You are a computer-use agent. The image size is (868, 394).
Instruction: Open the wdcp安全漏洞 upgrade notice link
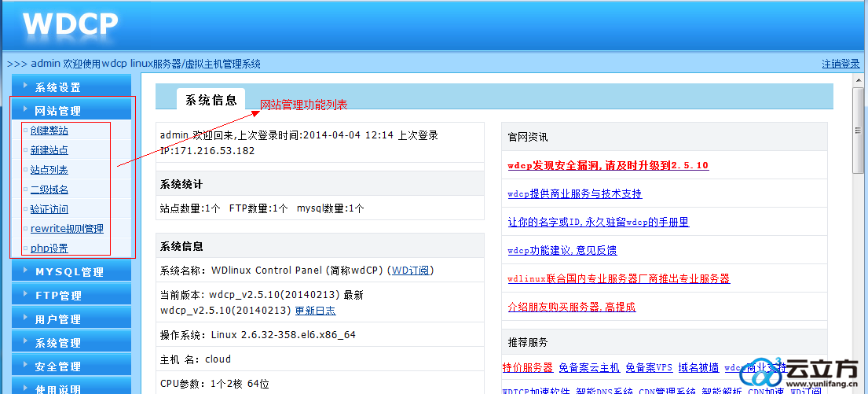pyautogui.click(x=608, y=165)
